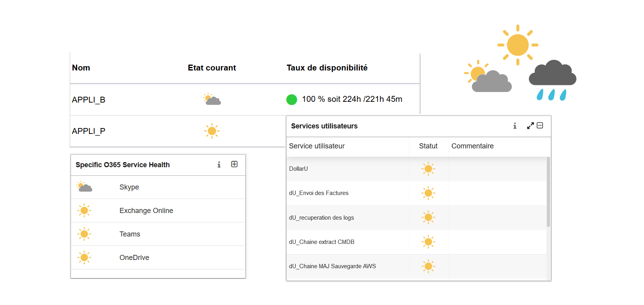
Task: Select the dU_recuperation des logs row
Action: [x=416, y=217]
